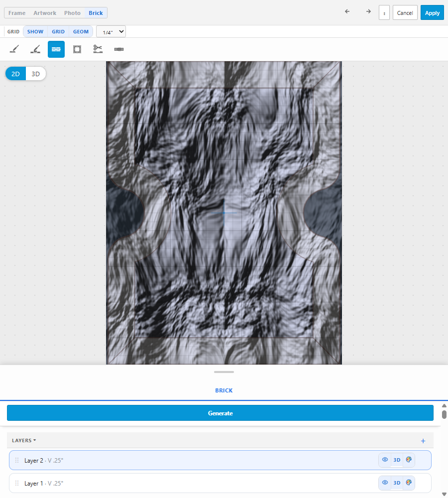Image resolution: width=448 pixels, height=498 pixels.
Task: Add a new layer with plus icon
Action: coord(423,441)
